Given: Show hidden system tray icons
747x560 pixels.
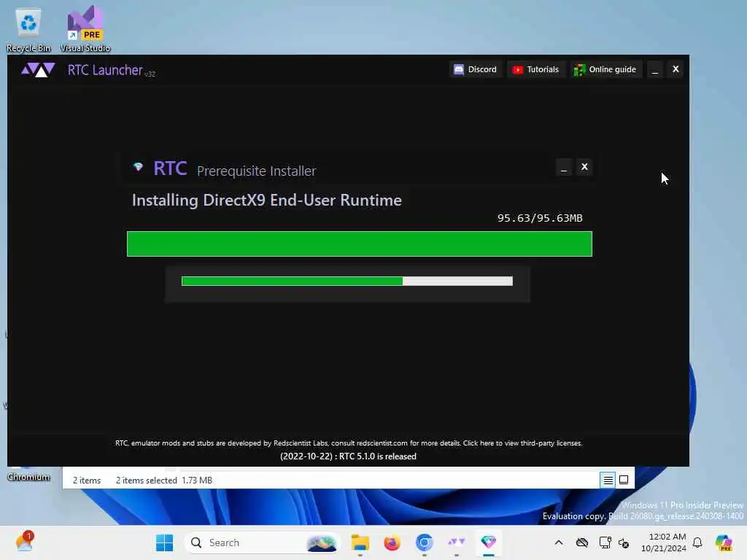Looking at the screenshot, I should (x=559, y=542).
